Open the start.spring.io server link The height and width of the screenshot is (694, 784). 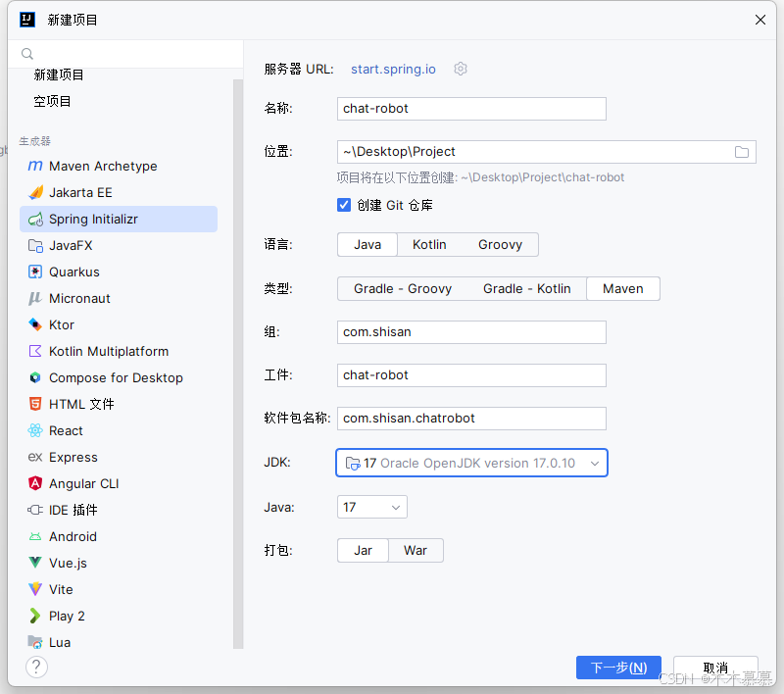pyautogui.click(x=393, y=69)
